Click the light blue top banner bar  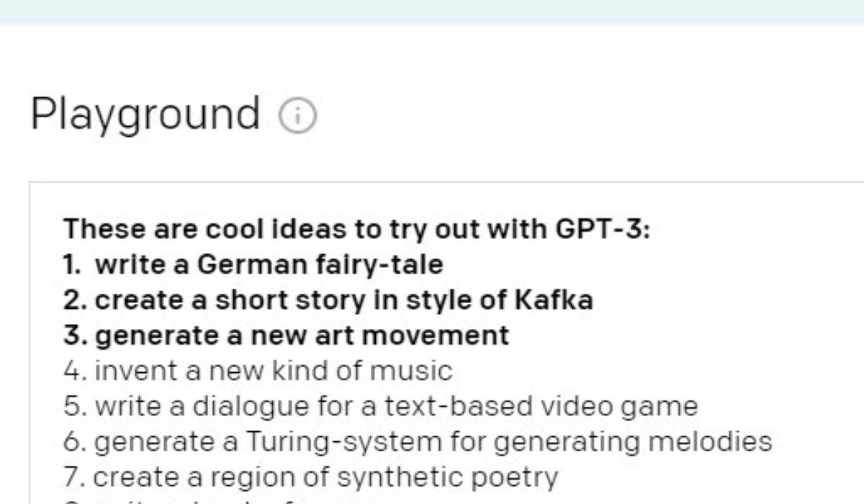(x=432, y=11)
